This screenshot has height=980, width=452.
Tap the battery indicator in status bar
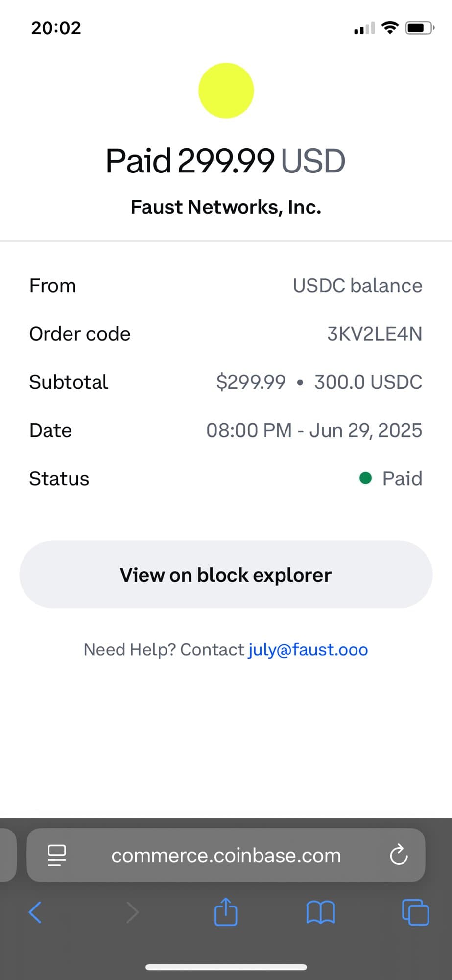[419, 28]
